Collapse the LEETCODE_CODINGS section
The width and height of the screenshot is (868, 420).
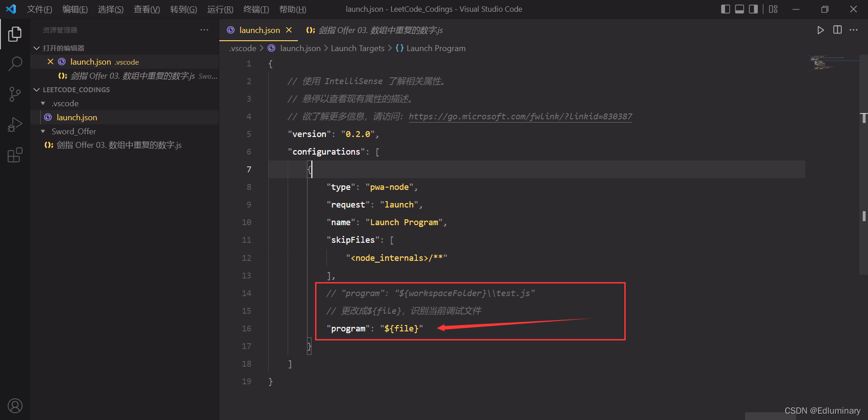pyautogui.click(x=37, y=90)
